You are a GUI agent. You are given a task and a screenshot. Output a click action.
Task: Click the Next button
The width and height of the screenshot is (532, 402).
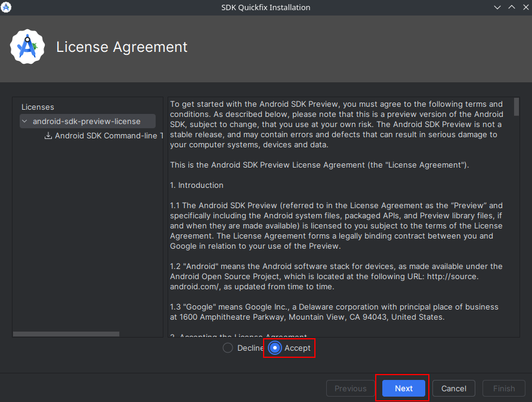(404, 388)
